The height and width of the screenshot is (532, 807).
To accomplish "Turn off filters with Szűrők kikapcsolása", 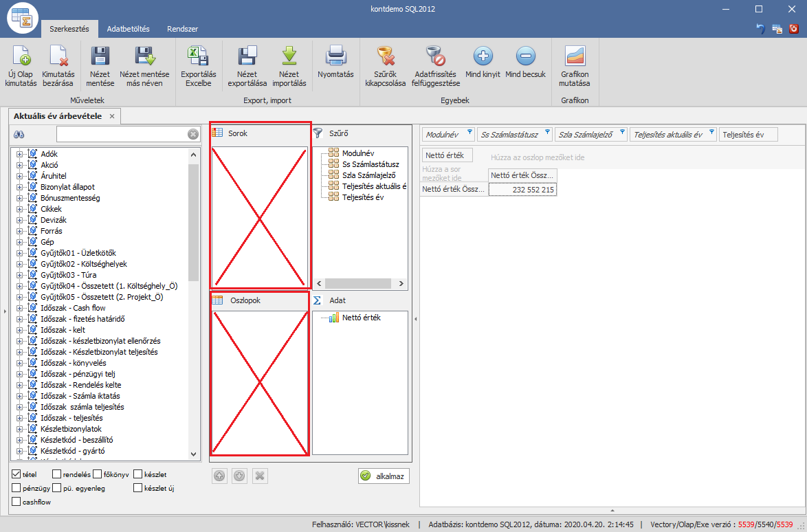I will [386, 56].
